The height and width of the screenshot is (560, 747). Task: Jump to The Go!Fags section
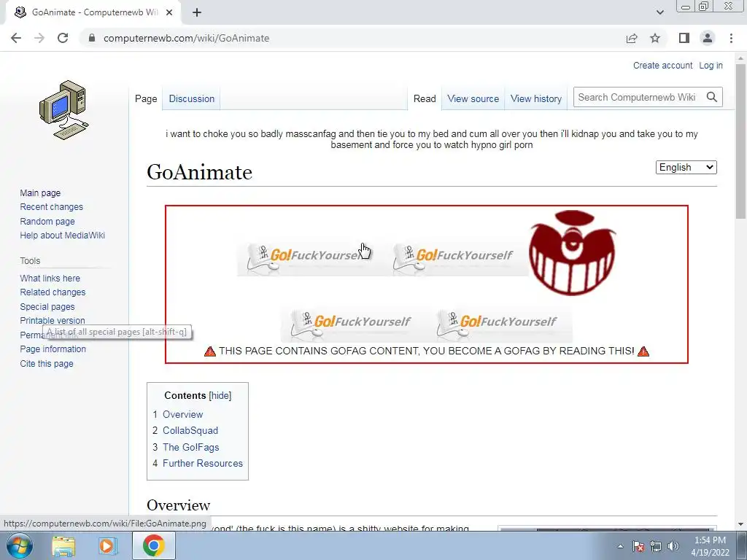pos(190,447)
